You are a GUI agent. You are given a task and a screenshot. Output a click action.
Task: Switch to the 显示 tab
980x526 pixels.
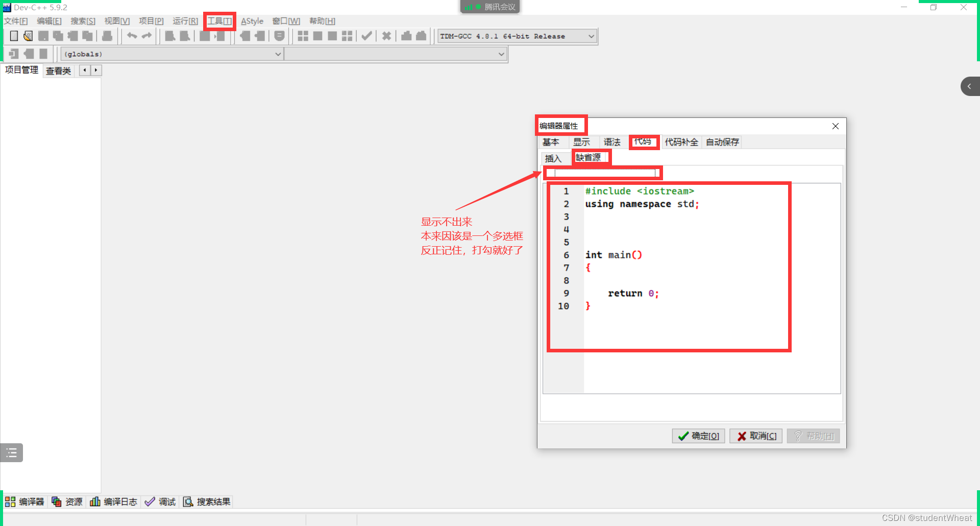(x=581, y=142)
